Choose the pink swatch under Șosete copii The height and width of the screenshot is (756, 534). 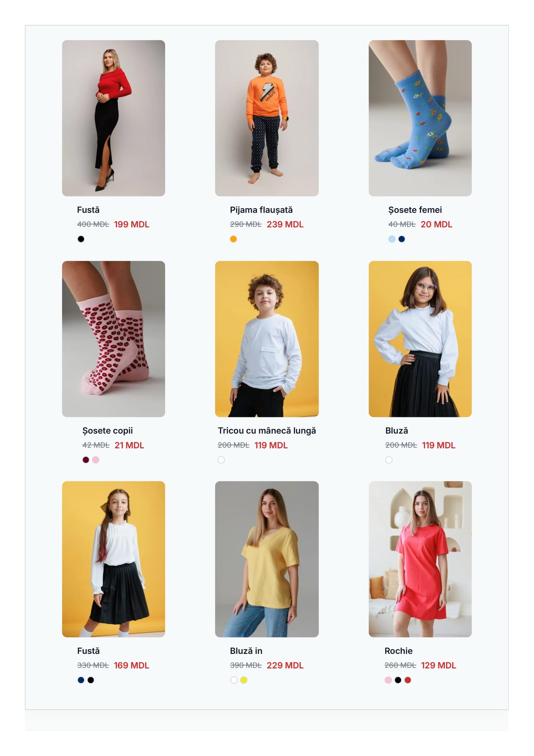[x=95, y=460]
